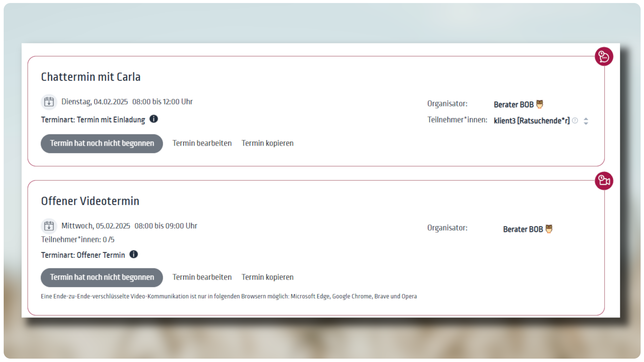Click the video appointment camera icon
This screenshot has height=362, width=644.
coord(604,181)
